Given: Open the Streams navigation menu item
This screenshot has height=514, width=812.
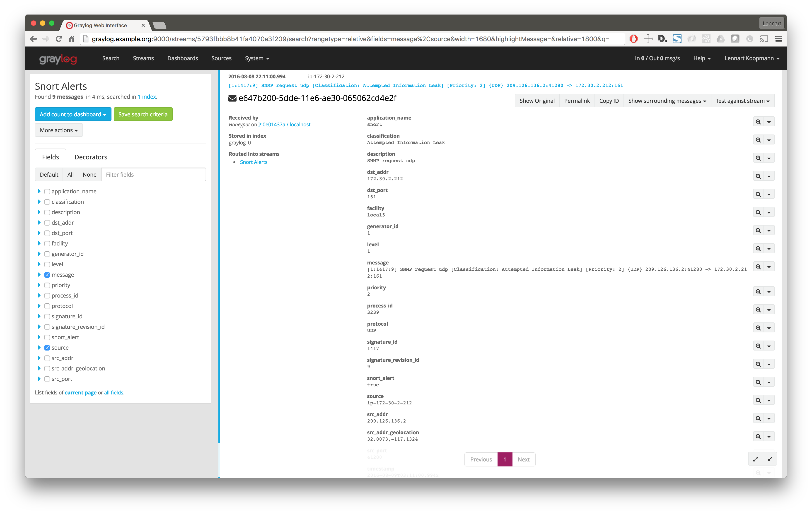Looking at the screenshot, I should (x=143, y=58).
